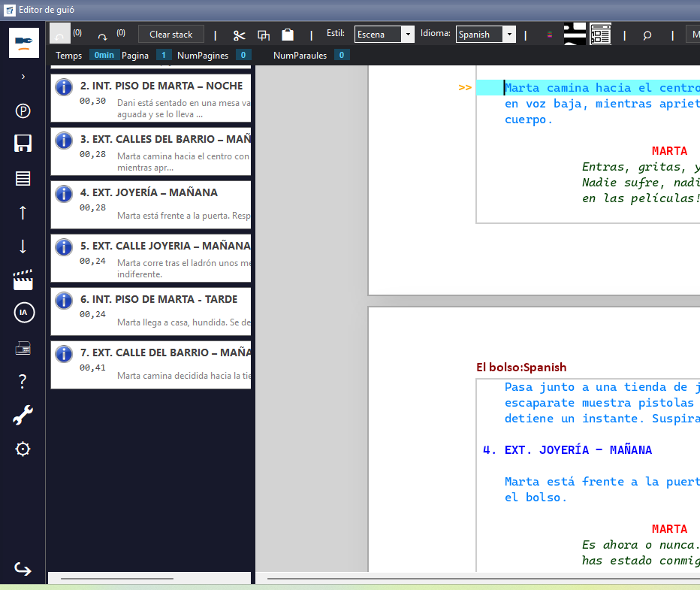Click the dialogue Es ahora o nunca

(x=641, y=544)
